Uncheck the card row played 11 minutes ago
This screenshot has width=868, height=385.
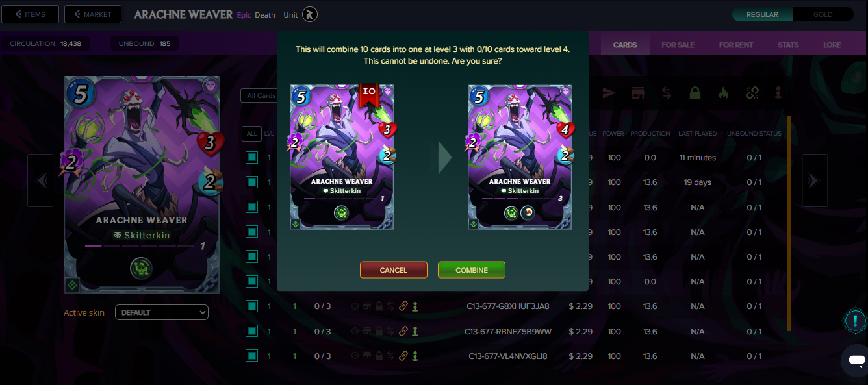point(251,158)
